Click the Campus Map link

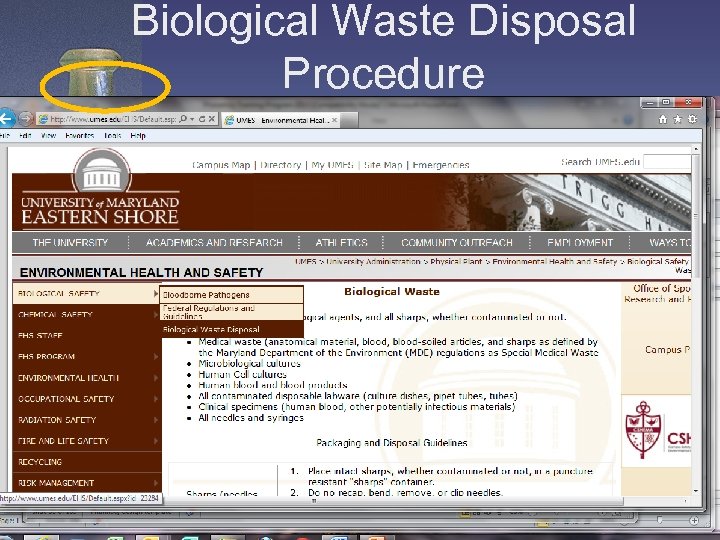[221, 165]
